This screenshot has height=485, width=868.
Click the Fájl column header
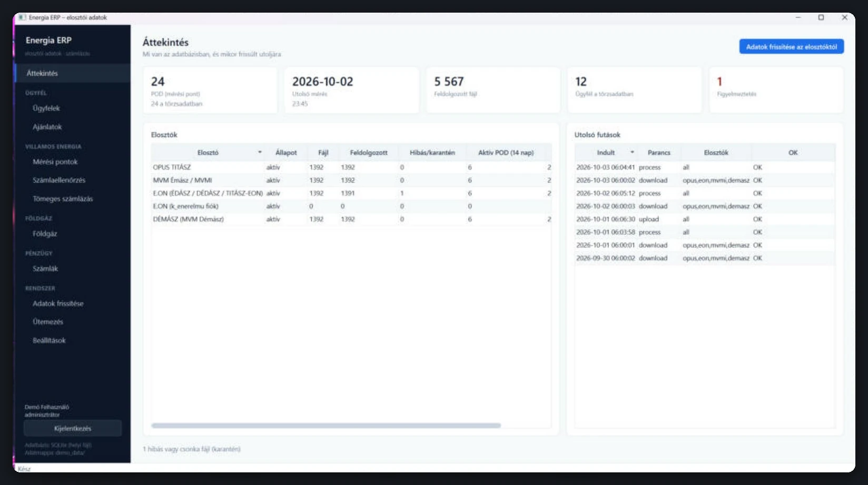(323, 152)
